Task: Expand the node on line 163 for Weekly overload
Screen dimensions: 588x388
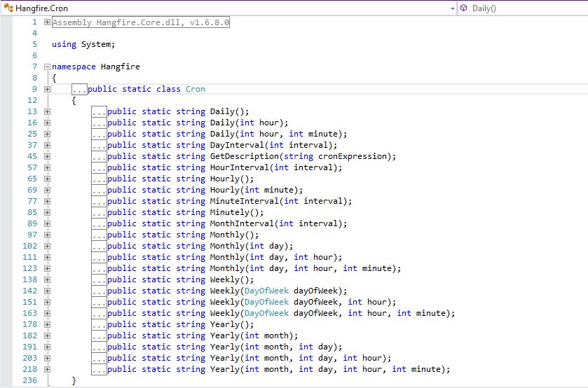Action: [47, 313]
